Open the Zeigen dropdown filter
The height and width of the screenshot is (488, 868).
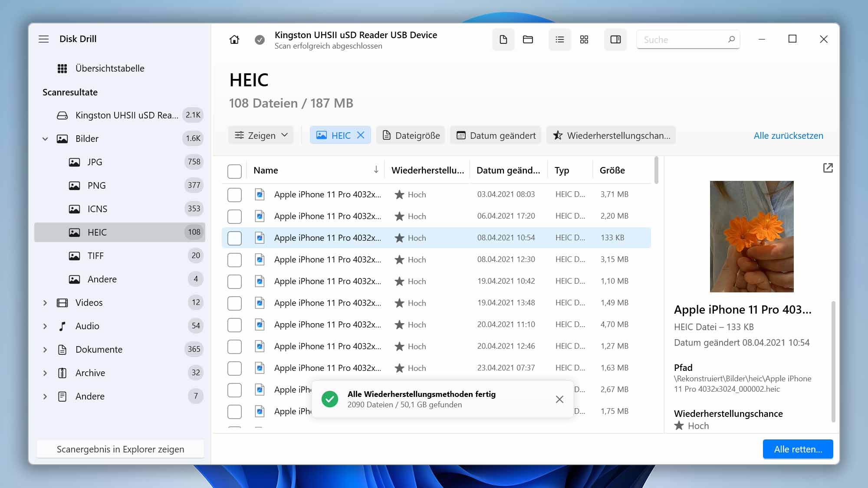261,135
